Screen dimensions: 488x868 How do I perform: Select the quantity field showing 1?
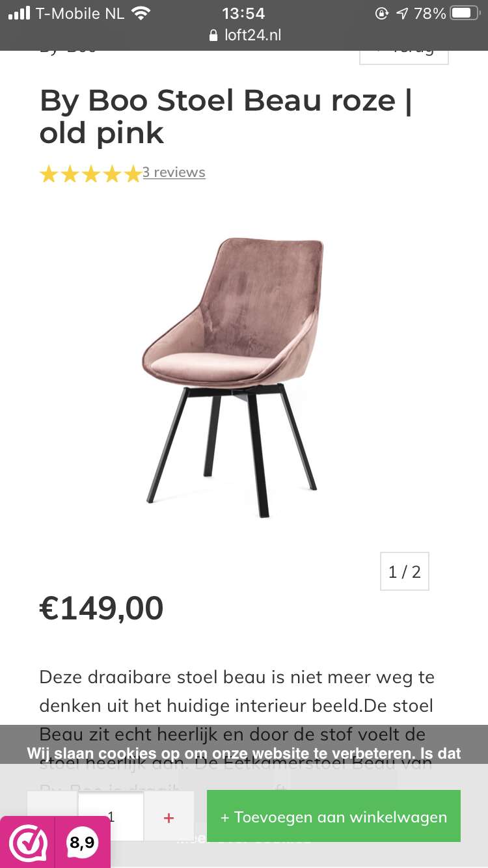(111, 817)
